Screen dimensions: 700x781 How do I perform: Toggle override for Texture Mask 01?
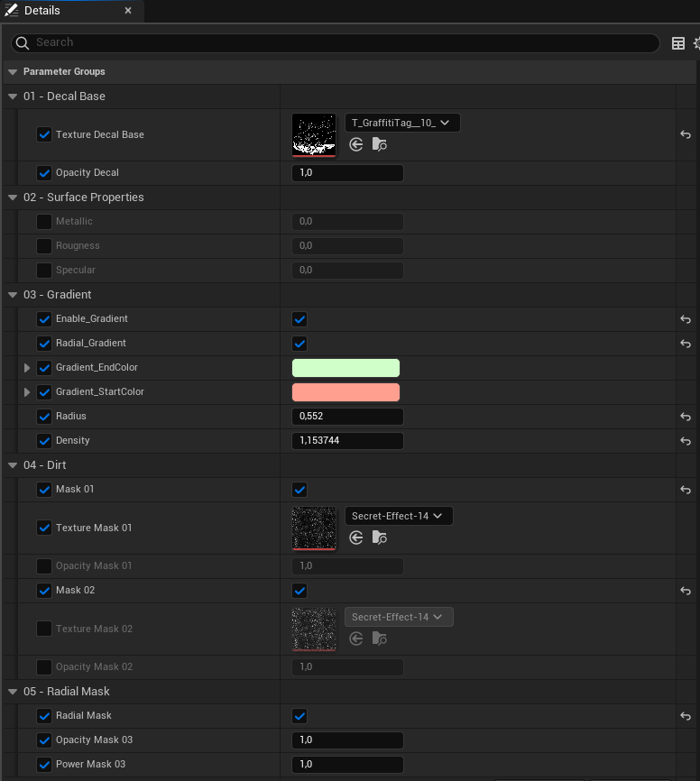point(44,528)
